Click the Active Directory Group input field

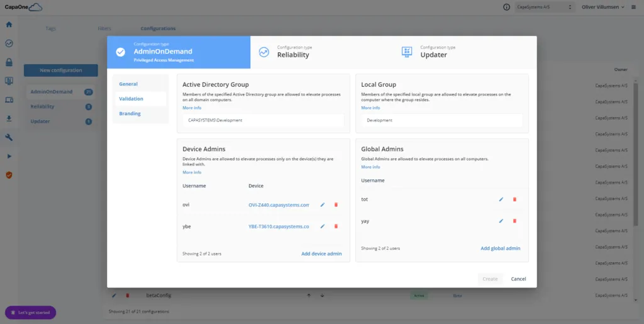[x=263, y=121]
